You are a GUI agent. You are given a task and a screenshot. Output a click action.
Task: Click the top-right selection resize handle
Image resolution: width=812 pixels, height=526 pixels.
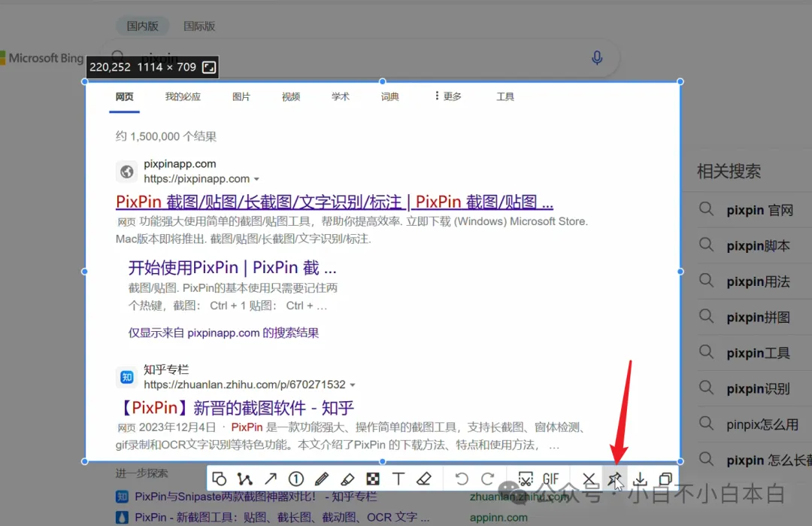680,81
